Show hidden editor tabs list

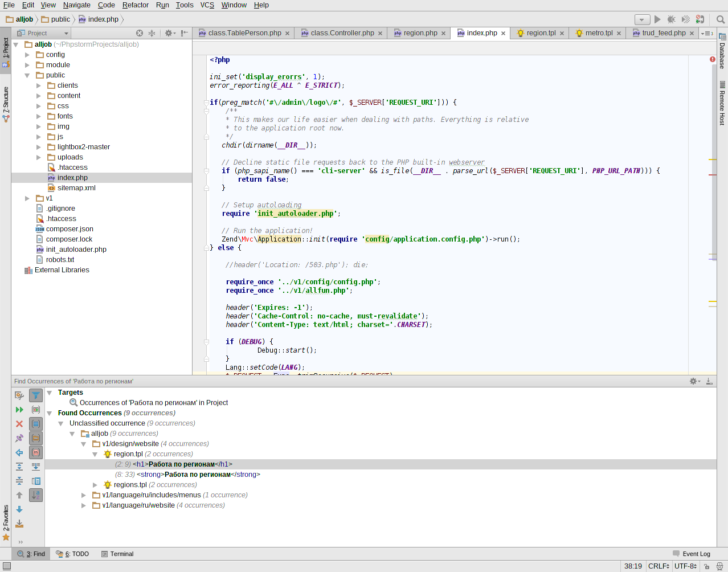coord(707,33)
